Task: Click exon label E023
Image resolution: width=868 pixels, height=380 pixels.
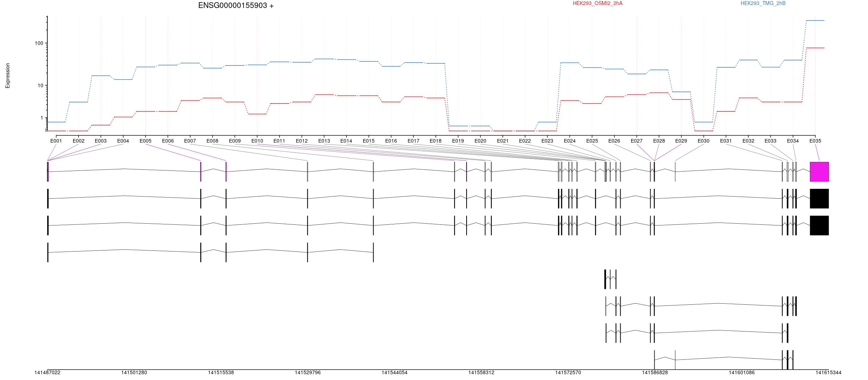Action: click(x=547, y=141)
